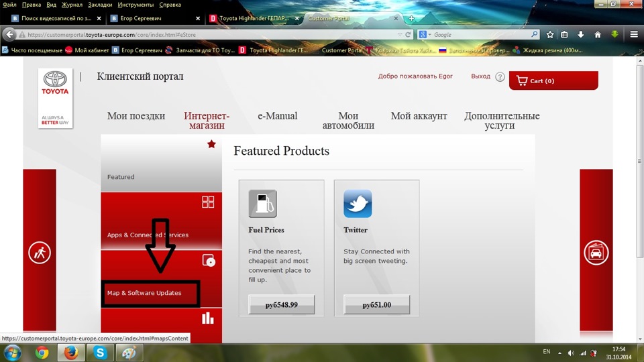
Task: Open the Дополнительные услуги section
Action: 502,120
